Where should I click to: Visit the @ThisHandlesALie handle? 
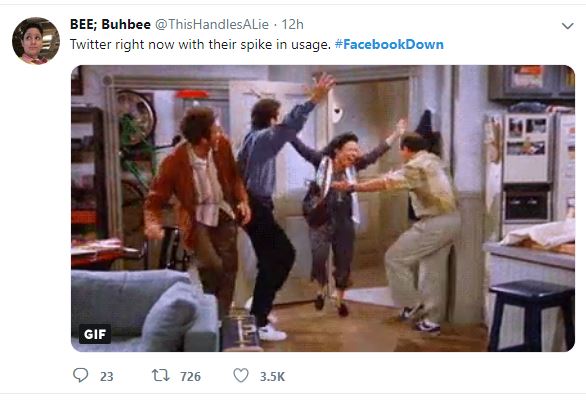click(x=212, y=24)
